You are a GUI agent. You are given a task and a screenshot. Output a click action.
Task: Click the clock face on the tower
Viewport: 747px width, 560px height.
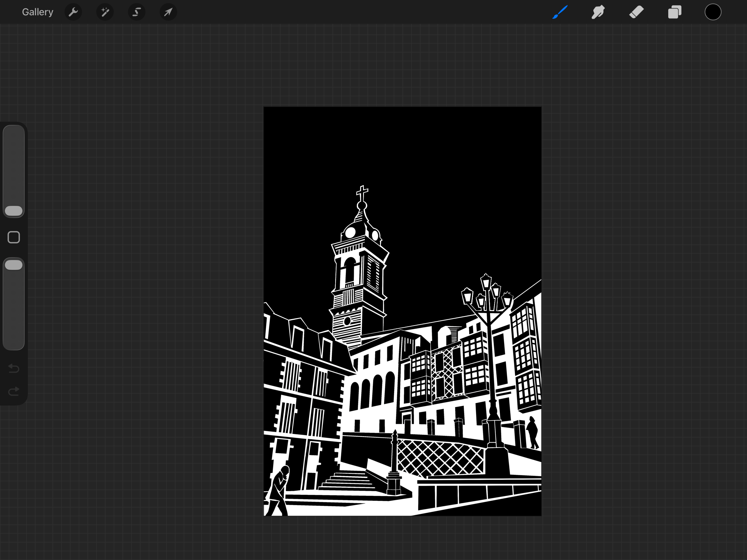click(350, 232)
